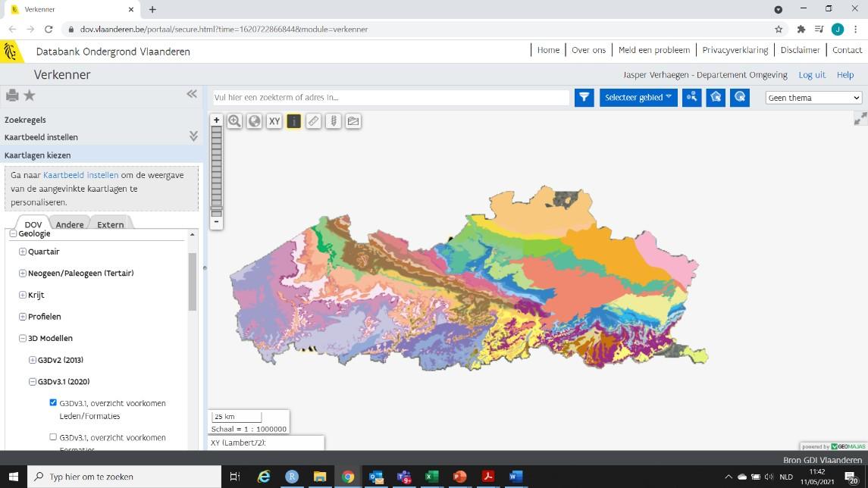Screen dimensions: 868x488
Task: Click the star favorites icon
Action: click(30, 95)
